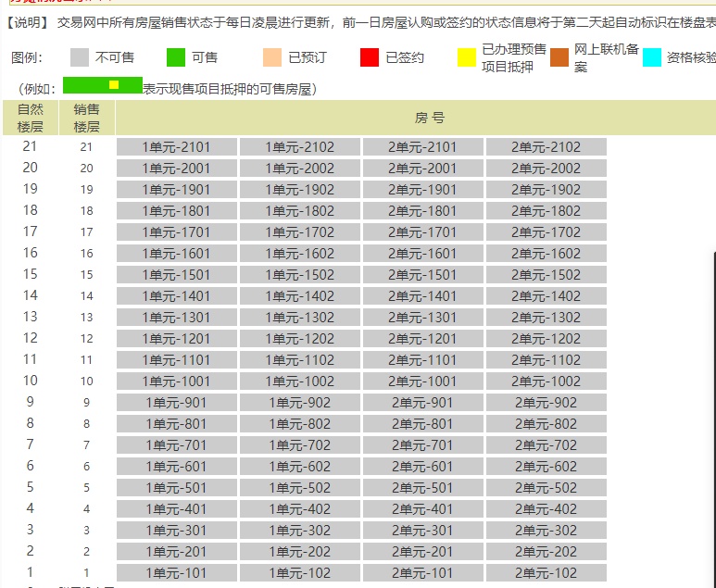The image size is (716, 588).
Task: View room 1单元-601
Action: tap(177, 467)
